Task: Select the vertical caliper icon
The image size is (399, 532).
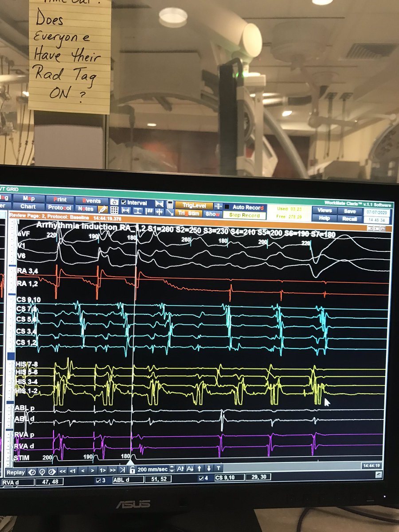Action: (138, 211)
